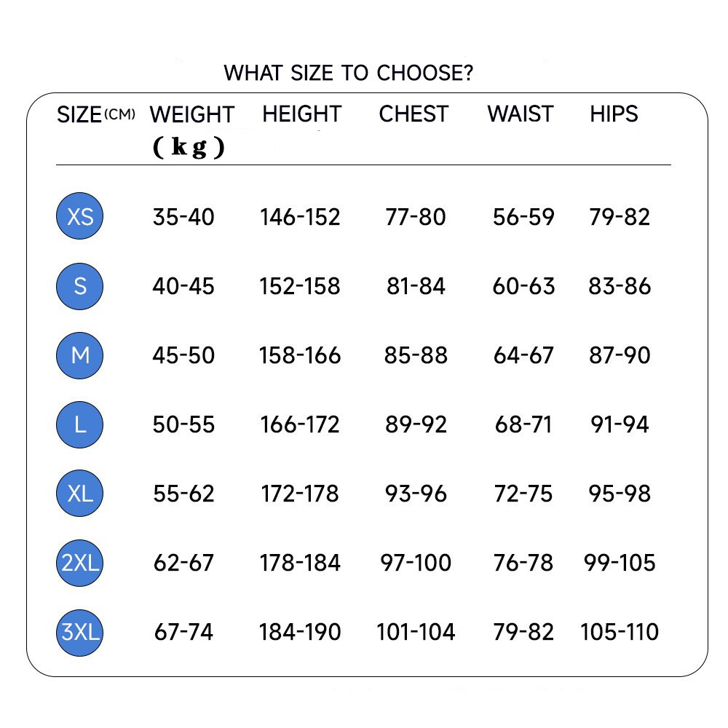The image size is (728, 728).
Task: Click the blue XS size badge
Action: point(80,216)
